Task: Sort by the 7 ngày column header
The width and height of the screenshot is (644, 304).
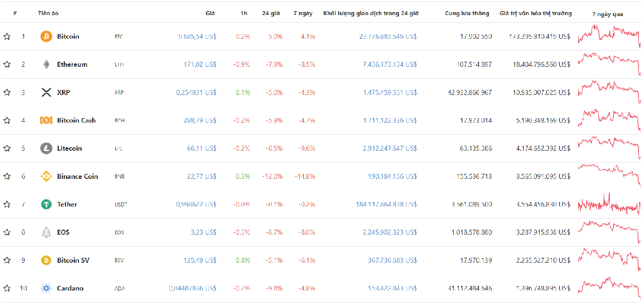Action: point(303,14)
